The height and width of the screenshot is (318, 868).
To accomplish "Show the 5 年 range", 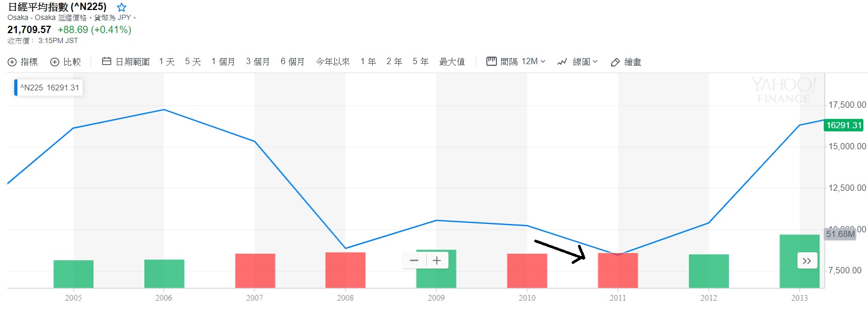I will click(x=420, y=61).
